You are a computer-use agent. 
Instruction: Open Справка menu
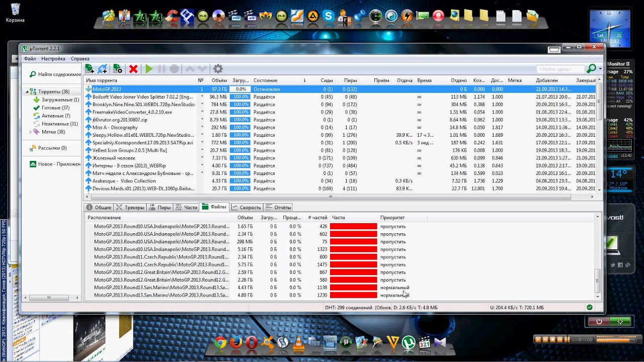pyautogui.click(x=80, y=59)
